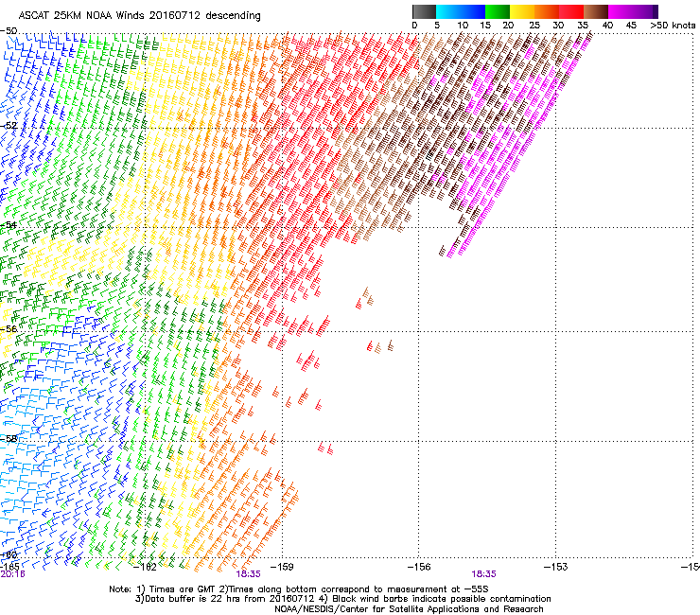Click the latitude label -58

click(x=9, y=439)
